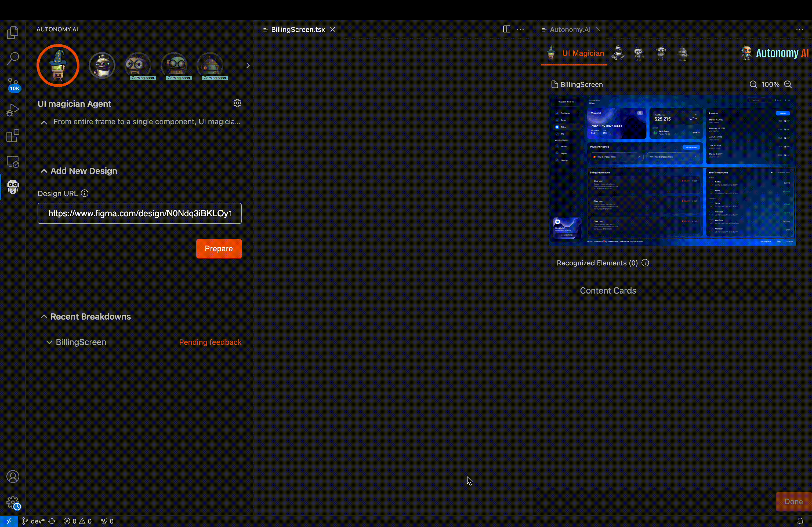Close the BillingScreen.tsx tab
This screenshot has height=527, width=812.
tap(333, 29)
